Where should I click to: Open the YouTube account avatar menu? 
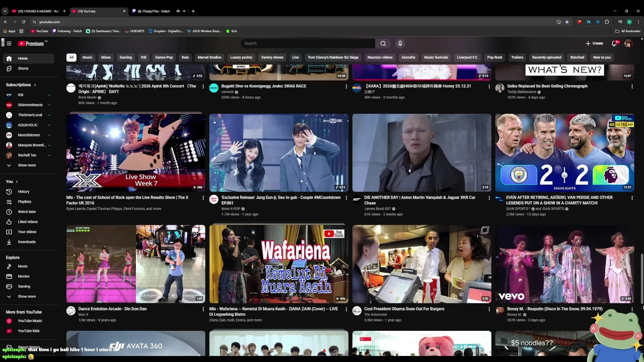pos(628,43)
